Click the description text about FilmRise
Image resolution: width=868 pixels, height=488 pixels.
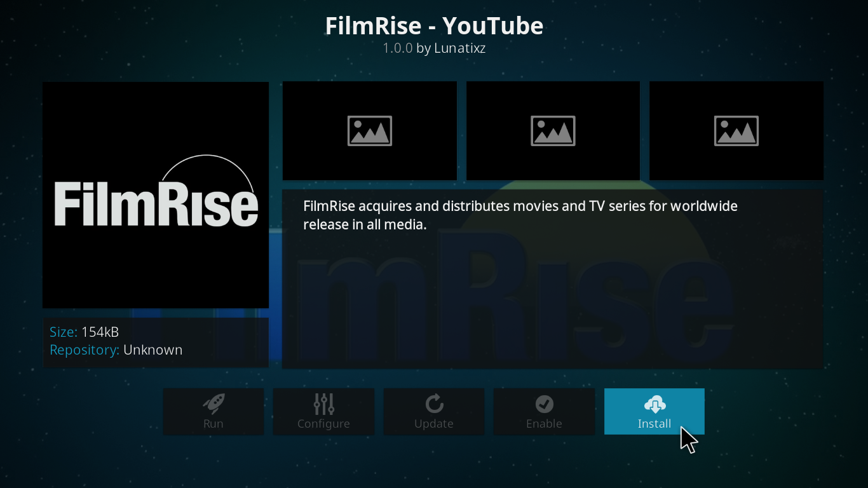pos(520,215)
